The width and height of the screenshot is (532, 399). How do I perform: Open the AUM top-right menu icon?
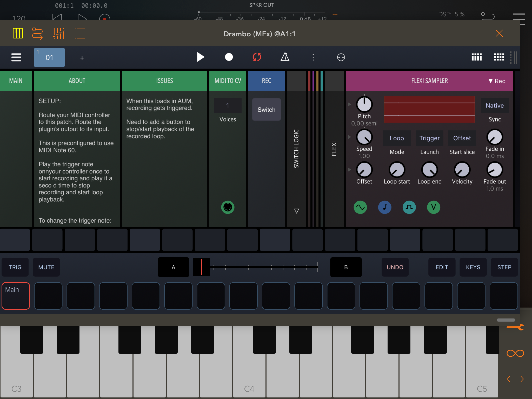point(519,19)
